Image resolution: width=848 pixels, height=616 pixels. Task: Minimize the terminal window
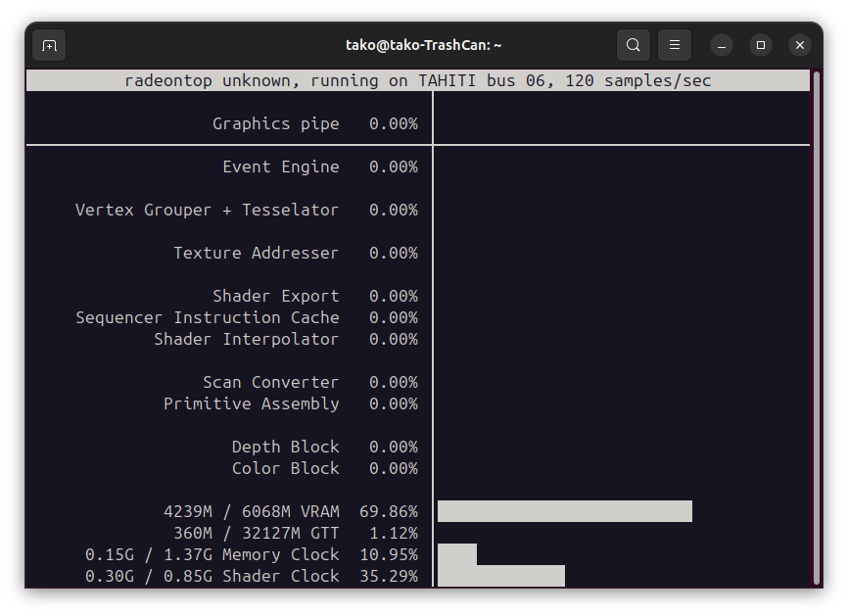pyautogui.click(x=722, y=45)
